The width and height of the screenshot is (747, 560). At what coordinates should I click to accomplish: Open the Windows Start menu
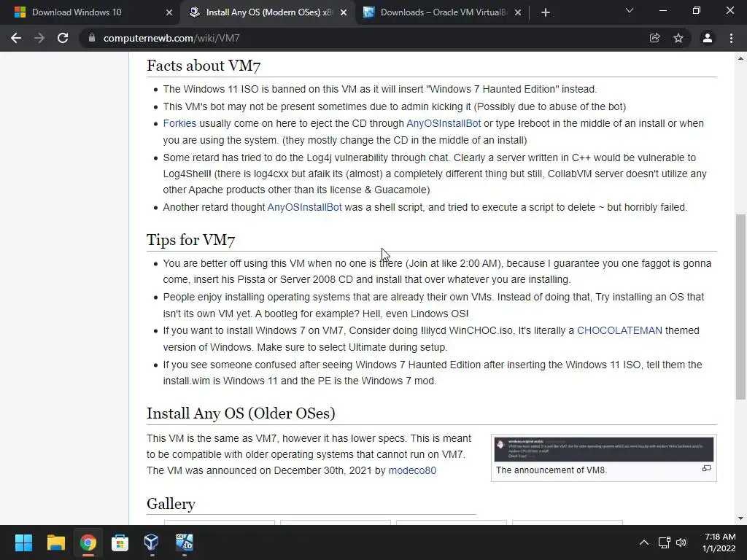(x=23, y=542)
